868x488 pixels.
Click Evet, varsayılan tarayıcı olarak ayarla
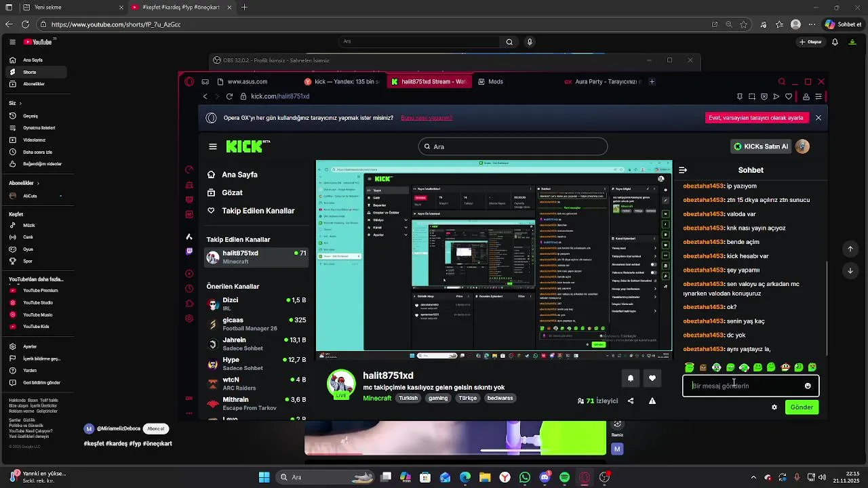tap(756, 118)
